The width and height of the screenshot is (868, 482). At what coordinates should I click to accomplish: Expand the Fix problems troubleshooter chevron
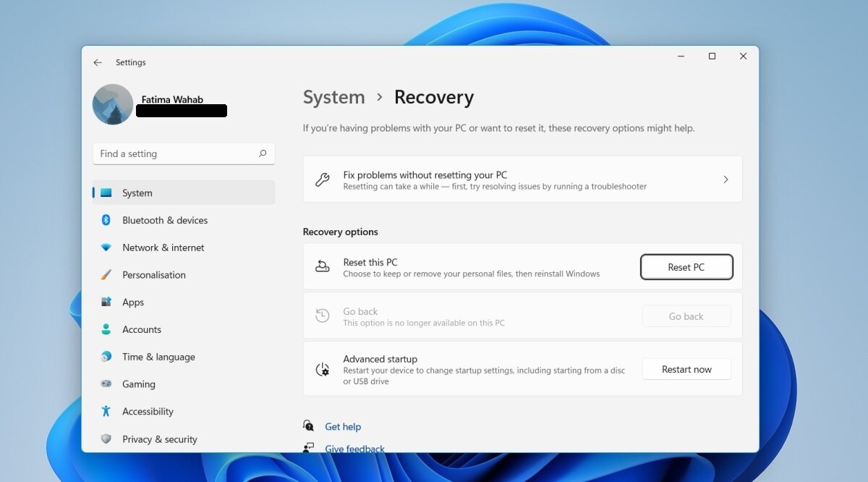726,179
